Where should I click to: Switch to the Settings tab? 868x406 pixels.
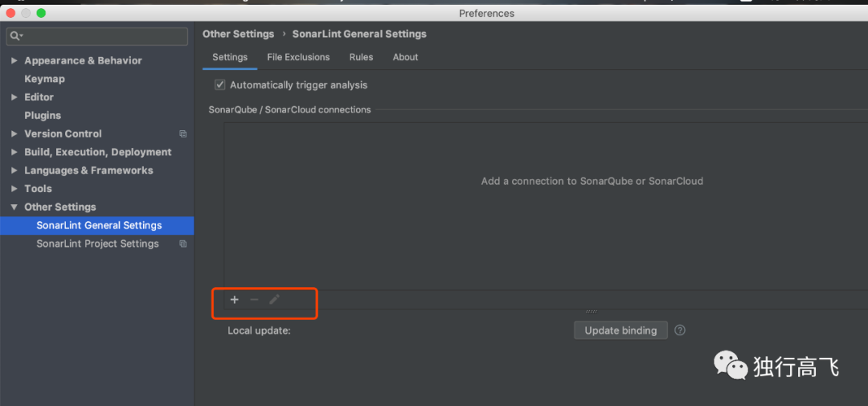pyautogui.click(x=230, y=57)
